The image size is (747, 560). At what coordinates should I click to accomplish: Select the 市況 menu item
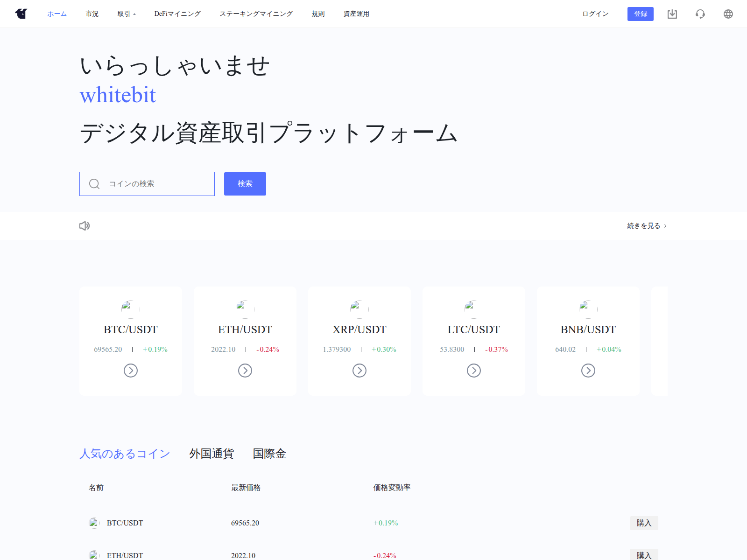(92, 14)
